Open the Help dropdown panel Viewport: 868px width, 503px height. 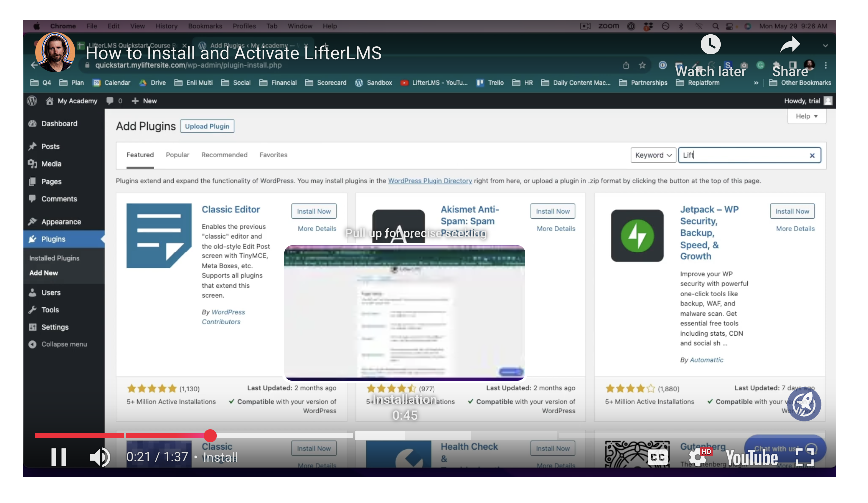pos(806,116)
